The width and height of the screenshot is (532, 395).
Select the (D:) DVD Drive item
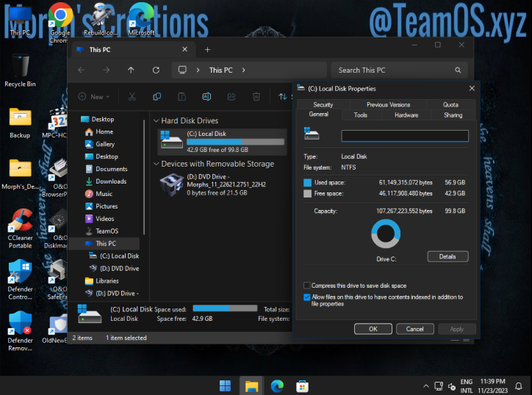point(222,185)
